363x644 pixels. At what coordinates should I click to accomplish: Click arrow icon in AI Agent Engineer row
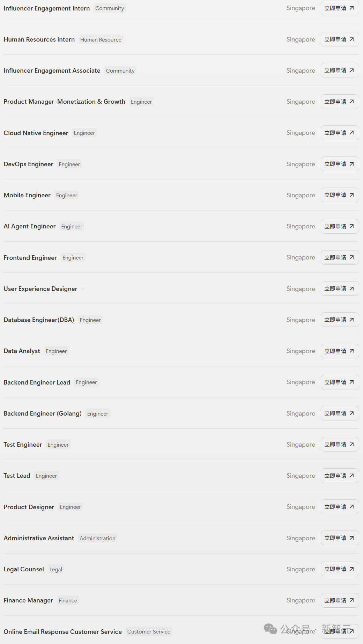point(351,226)
